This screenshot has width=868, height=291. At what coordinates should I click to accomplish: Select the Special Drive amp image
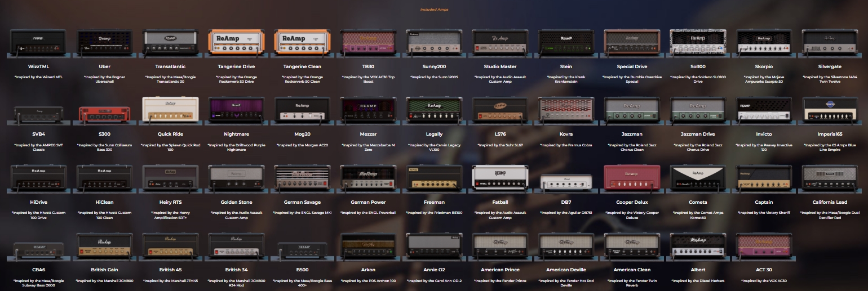click(x=632, y=43)
